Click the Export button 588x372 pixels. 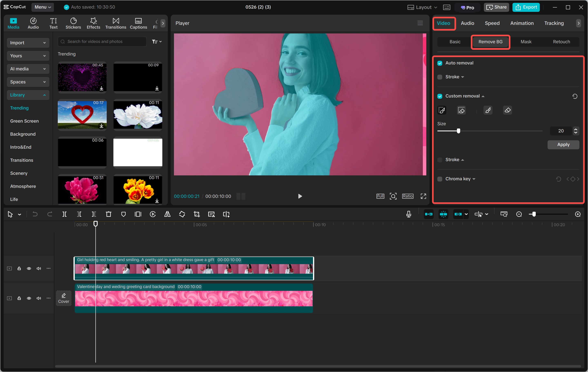pyautogui.click(x=526, y=7)
